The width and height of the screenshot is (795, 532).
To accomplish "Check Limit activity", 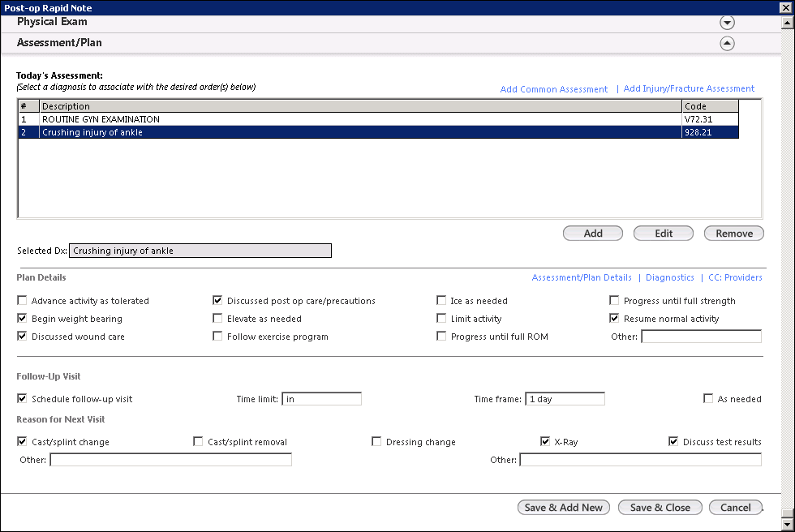I will pos(441,318).
